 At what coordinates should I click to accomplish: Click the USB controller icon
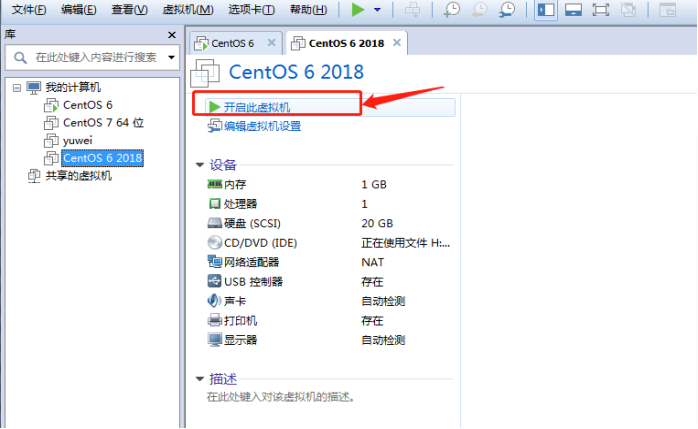click(215, 281)
